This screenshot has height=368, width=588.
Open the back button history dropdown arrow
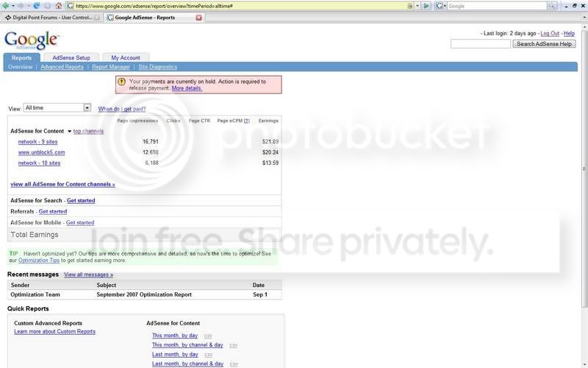click(13, 6)
